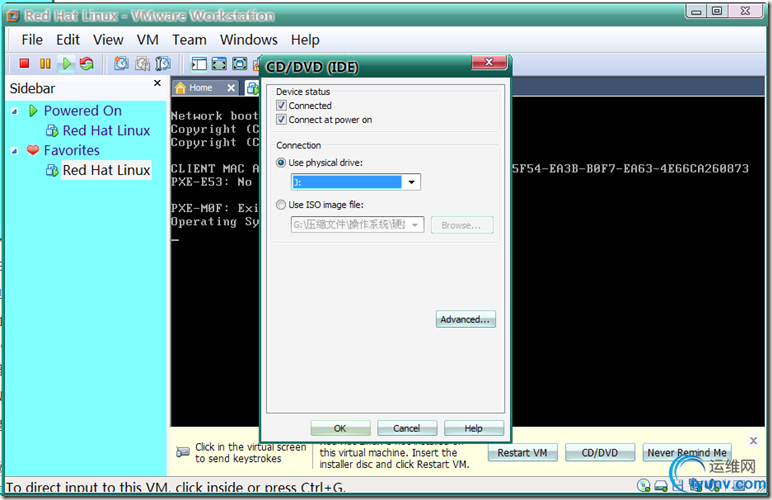Click the ISO image path text field
Viewport: 772px width, 500px height.
(x=349, y=225)
